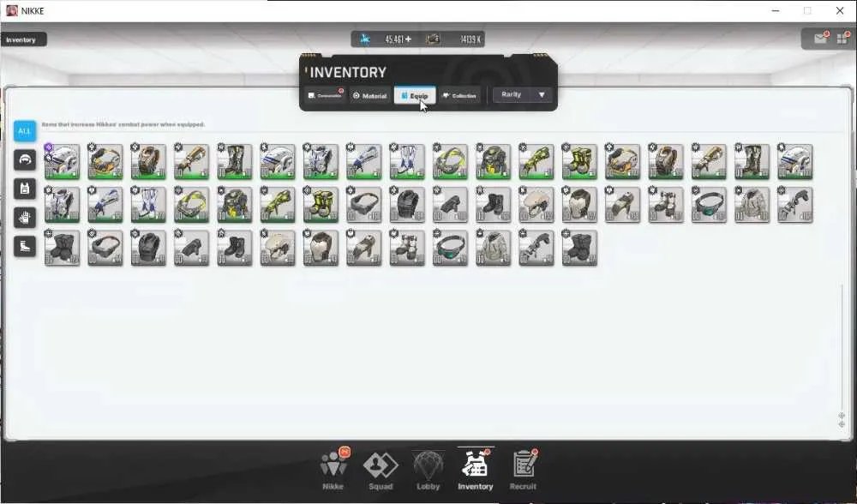Filter equipment by body armor slot

tap(25, 189)
